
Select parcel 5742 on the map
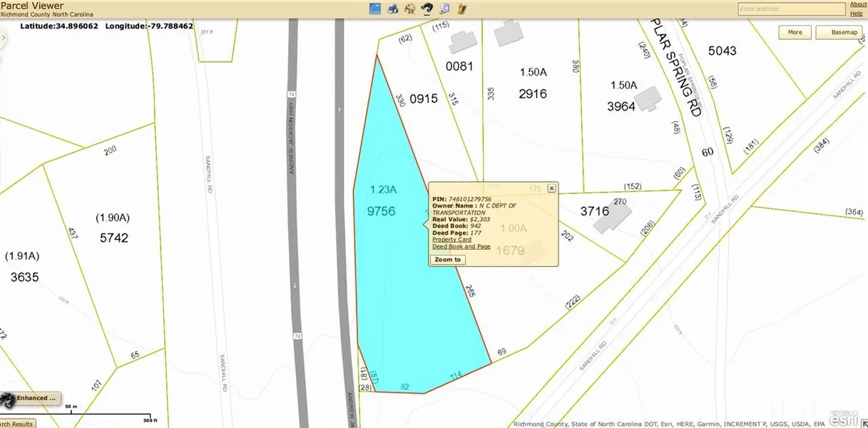pos(114,238)
